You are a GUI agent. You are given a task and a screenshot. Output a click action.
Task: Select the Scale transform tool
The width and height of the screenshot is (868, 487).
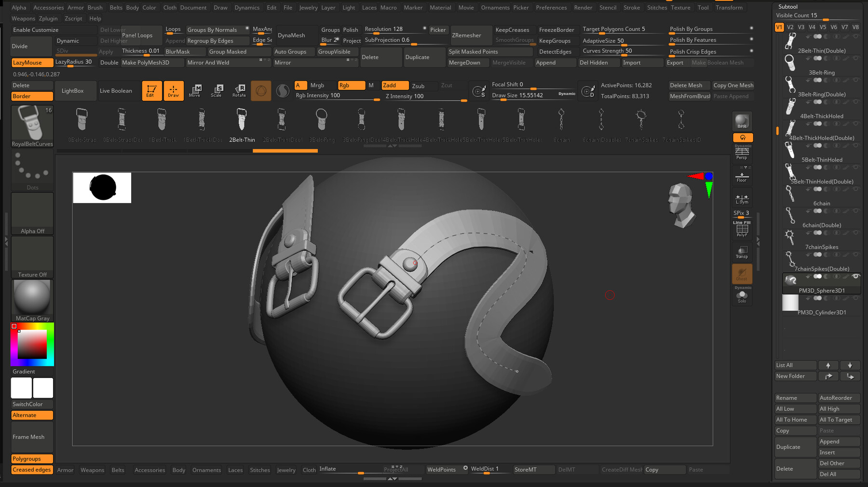click(217, 90)
